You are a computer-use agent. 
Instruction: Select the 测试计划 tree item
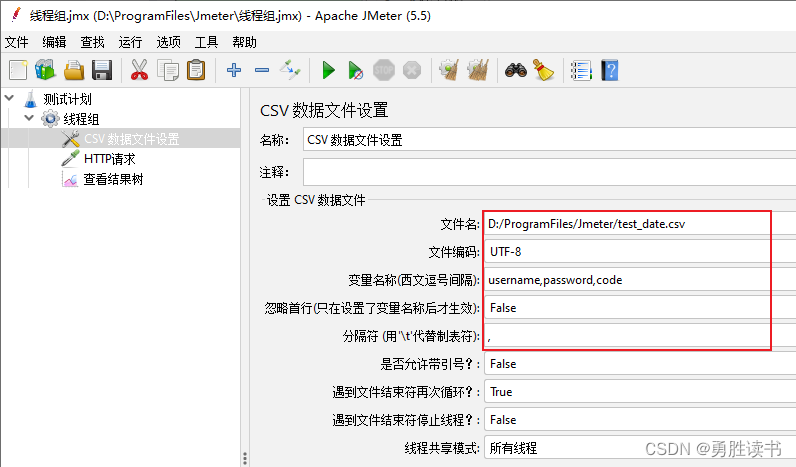tap(68, 99)
